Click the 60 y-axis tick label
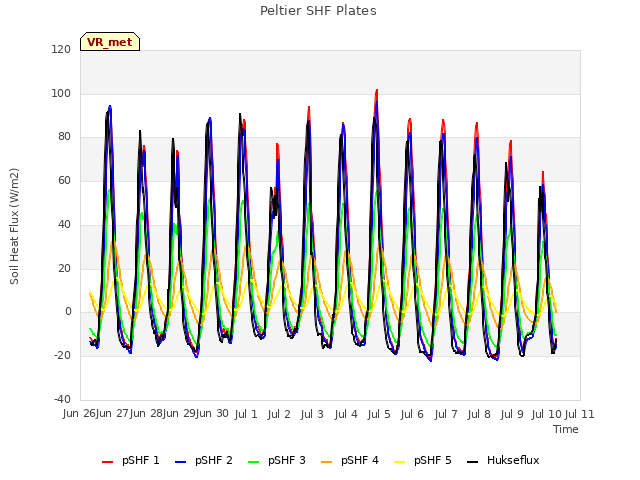The width and height of the screenshot is (640, 480). click(64, 180)
